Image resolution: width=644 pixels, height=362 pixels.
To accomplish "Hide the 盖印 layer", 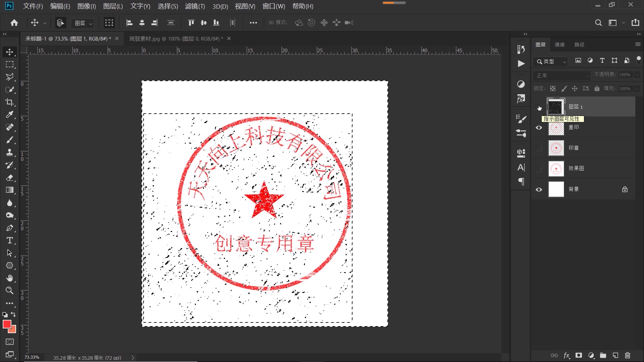I will pyautogui.click(x=539, y=128).
